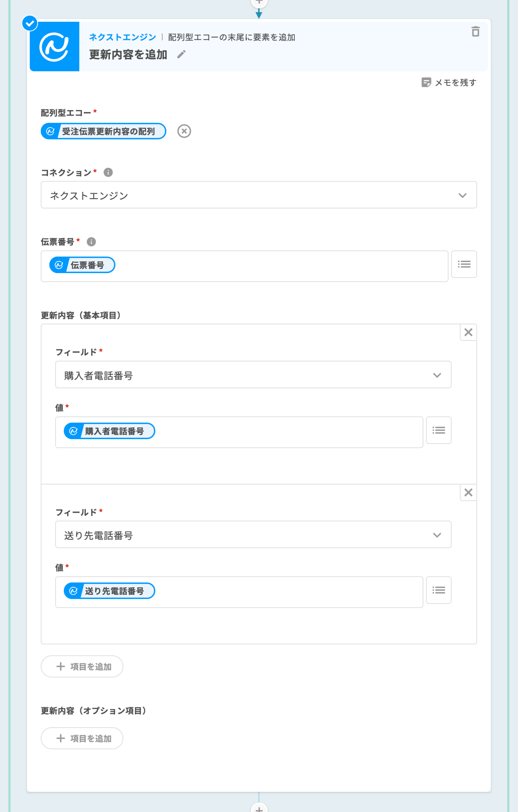Click the pencil icon to rename 更新内容を追加

coord(181,54)
